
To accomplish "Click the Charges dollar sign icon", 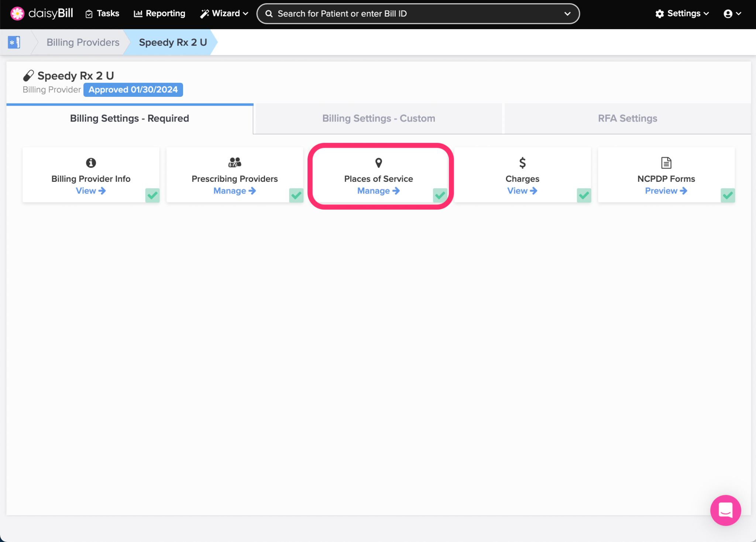I will 522,163.
